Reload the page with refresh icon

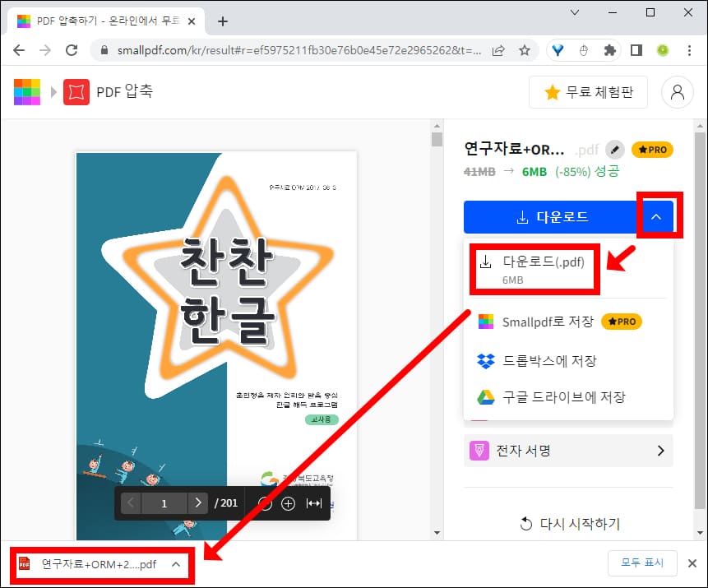(x=69, y=50)
